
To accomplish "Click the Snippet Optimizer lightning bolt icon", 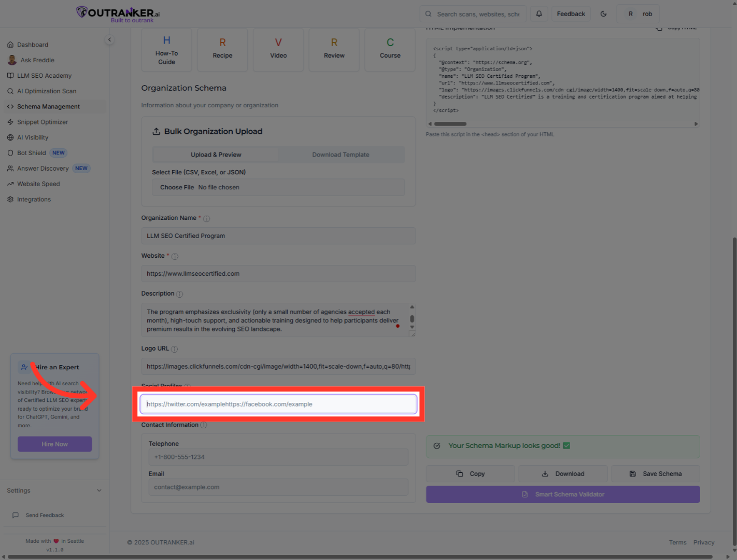I will [x=10, y=122].
